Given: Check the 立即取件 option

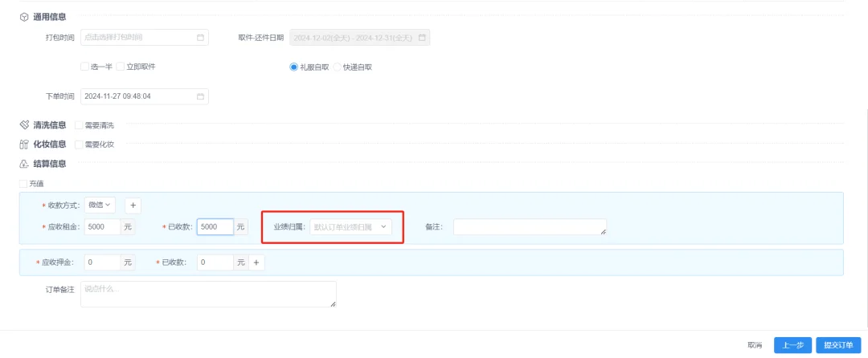Looking at the screenshot, I should coord(121,67).
